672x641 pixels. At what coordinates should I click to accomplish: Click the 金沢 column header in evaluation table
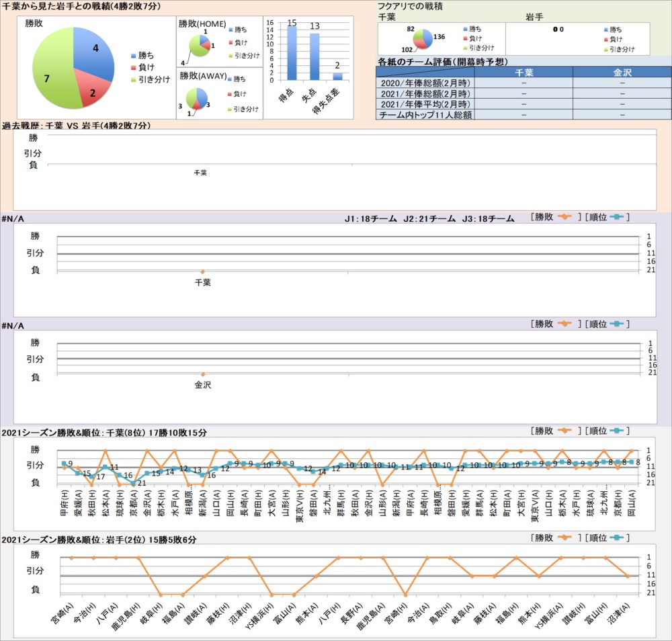click(x=622, y=73)
